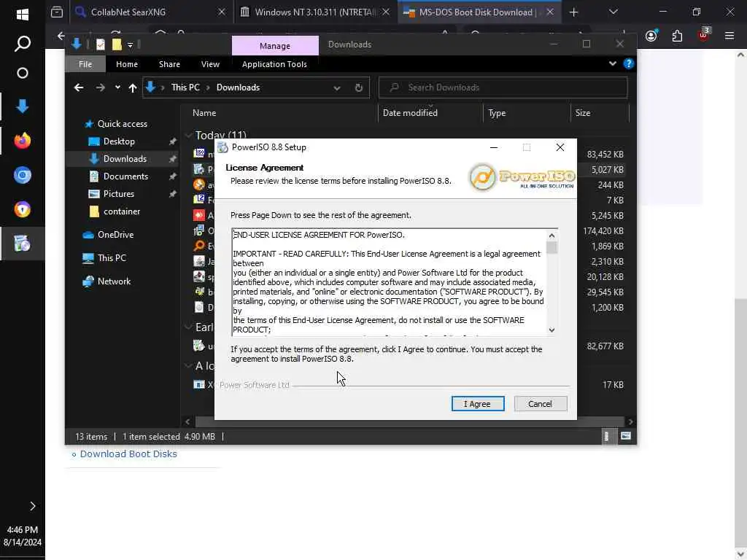Open Cortana circle on the taskbar
747x560 pixels.
pos(23,73)
